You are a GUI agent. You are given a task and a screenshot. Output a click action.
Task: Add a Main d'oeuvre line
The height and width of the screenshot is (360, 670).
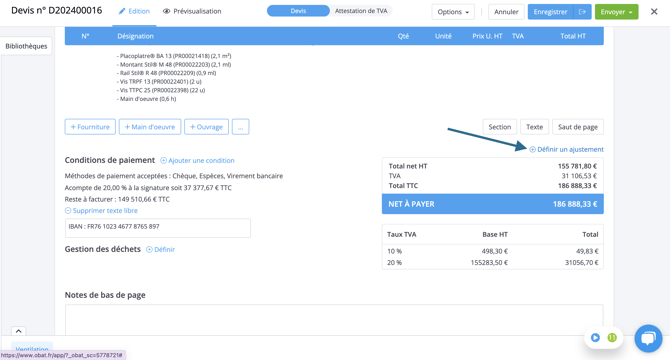tap(150, 127)
